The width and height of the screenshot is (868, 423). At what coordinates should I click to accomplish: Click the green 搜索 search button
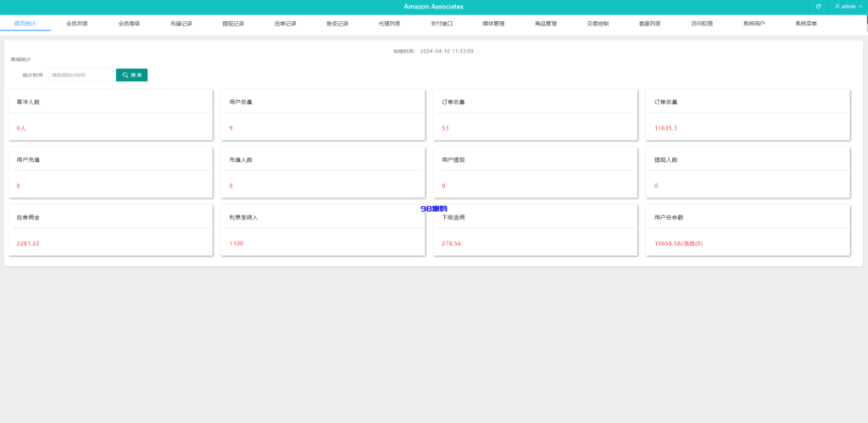coord(131,75)
